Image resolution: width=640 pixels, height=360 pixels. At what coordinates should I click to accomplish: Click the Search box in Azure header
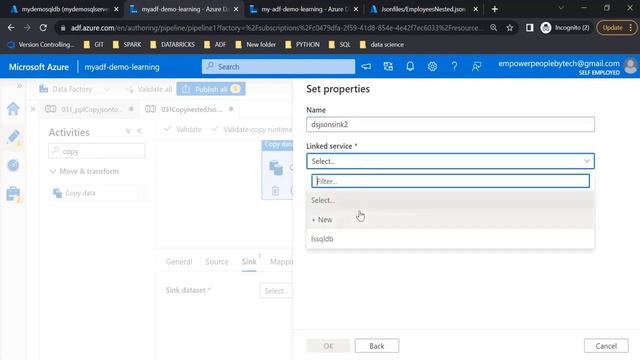coord(278,67)
